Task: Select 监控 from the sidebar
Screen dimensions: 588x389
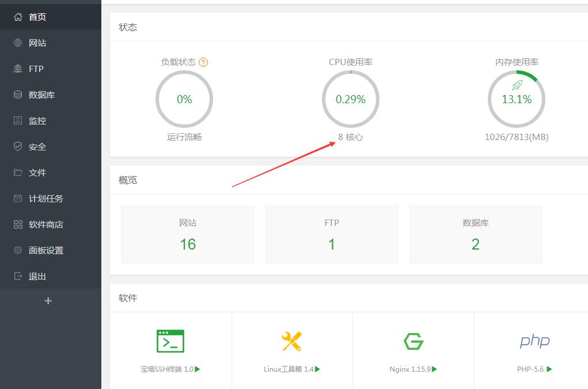Action: point(37,121)
